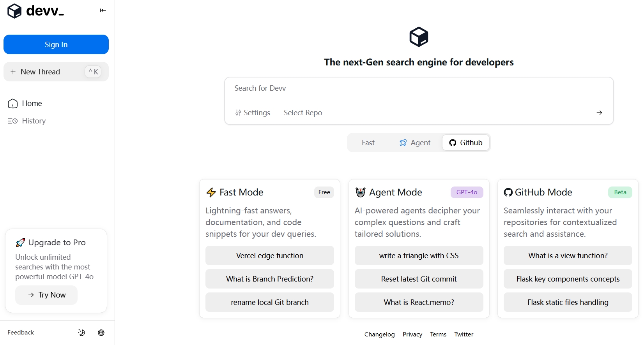Click Try Now to upgrade
Viewport: 644px width, 345px height.
(x=46, y=295)
